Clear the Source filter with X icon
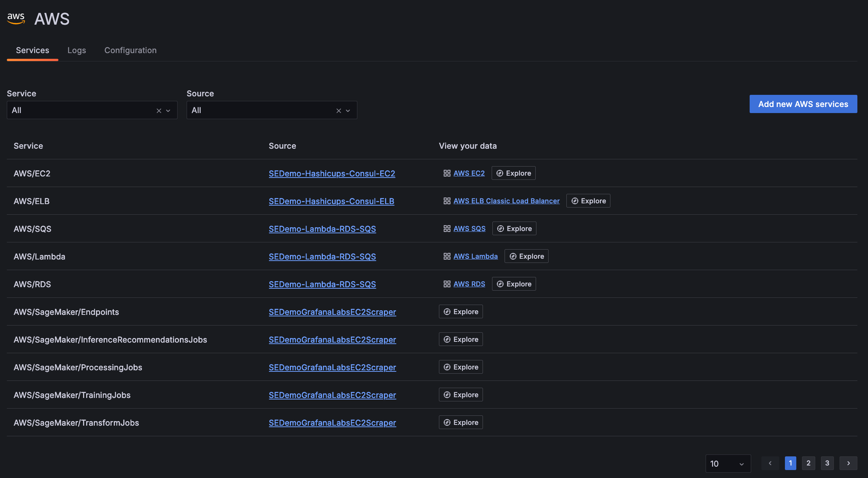The width and height of the screenshot is (868, 478). tap(339, 111)
